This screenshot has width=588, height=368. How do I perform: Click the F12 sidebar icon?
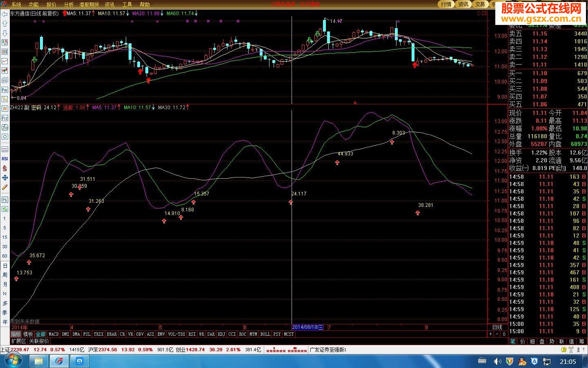pyautogui.click(x=5, y=118)
